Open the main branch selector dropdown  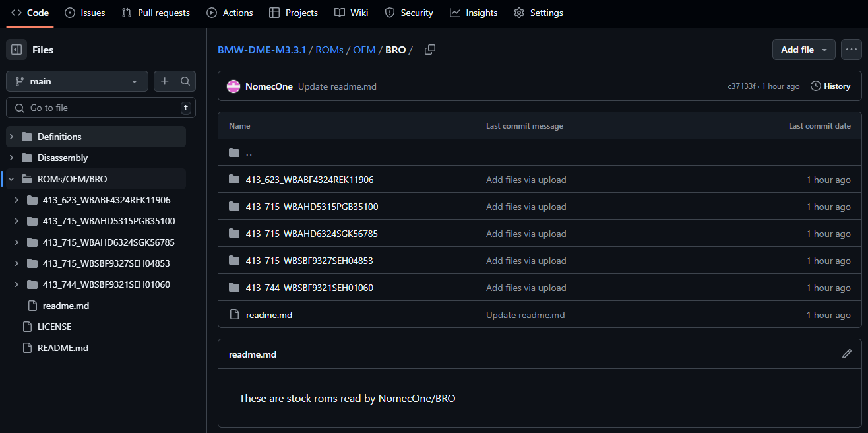(x=77, y=81)
